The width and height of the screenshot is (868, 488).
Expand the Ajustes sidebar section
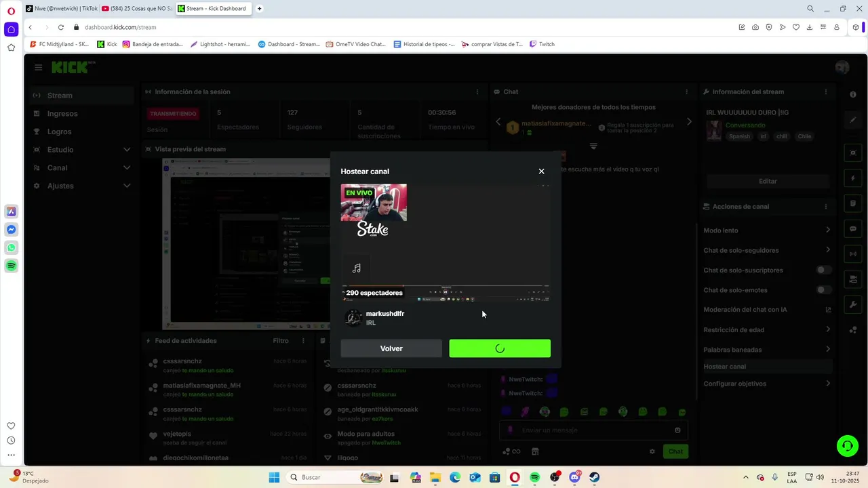click(x=81, y=186)
